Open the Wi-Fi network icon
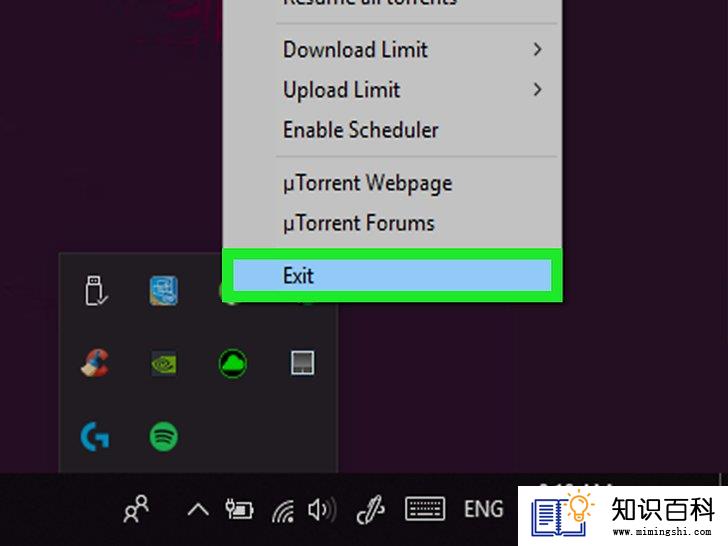The image size is (728, 546). (x=283, y=510)
